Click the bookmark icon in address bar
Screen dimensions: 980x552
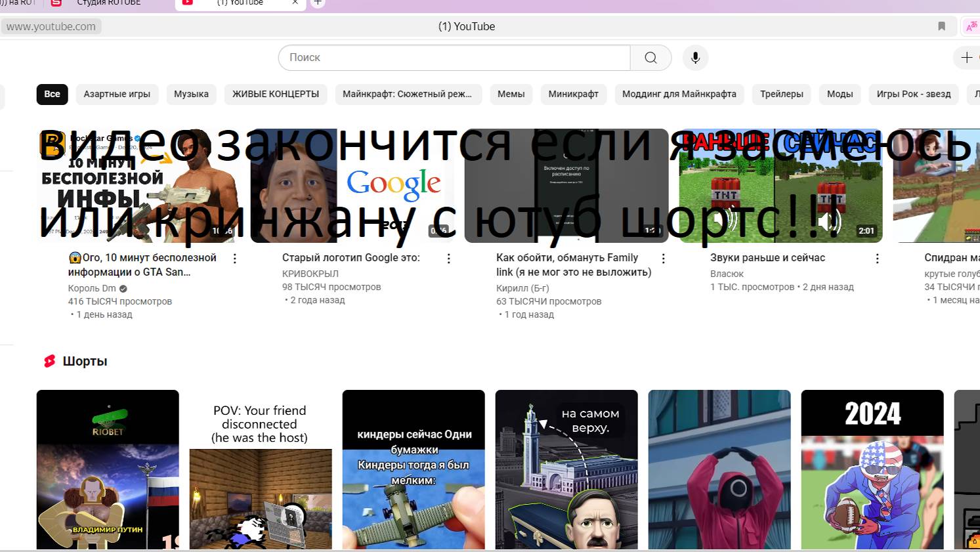click(x=941, y=26)
